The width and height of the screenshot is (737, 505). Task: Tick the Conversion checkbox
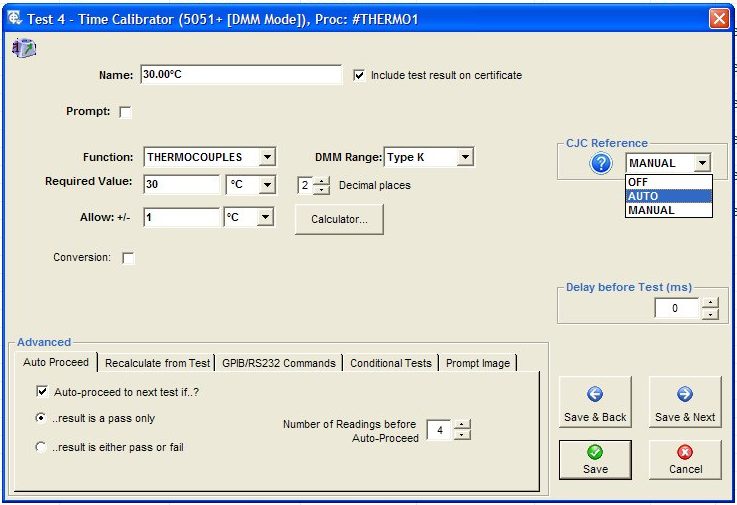(128, 258)
